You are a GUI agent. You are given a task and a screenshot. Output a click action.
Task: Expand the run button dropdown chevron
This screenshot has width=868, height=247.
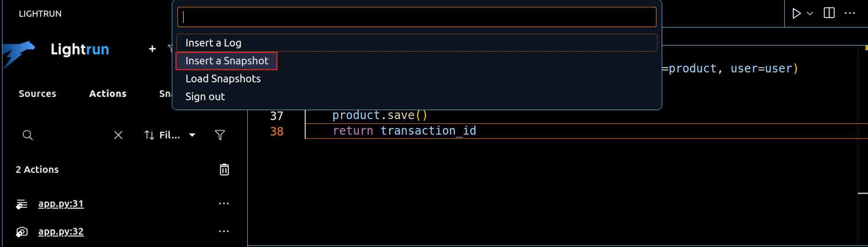pyautogui.click(x=810, y=13)
